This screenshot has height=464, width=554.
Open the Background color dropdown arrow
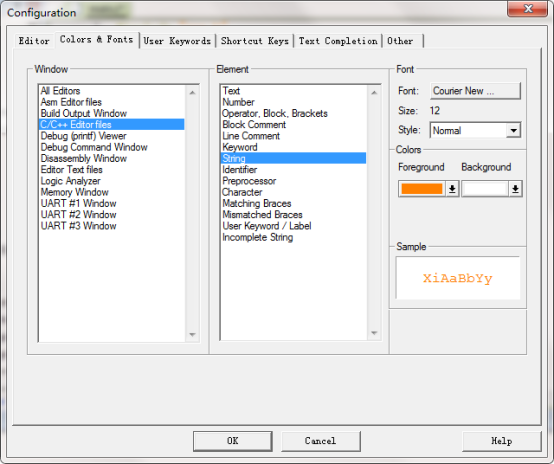point(515,189)
